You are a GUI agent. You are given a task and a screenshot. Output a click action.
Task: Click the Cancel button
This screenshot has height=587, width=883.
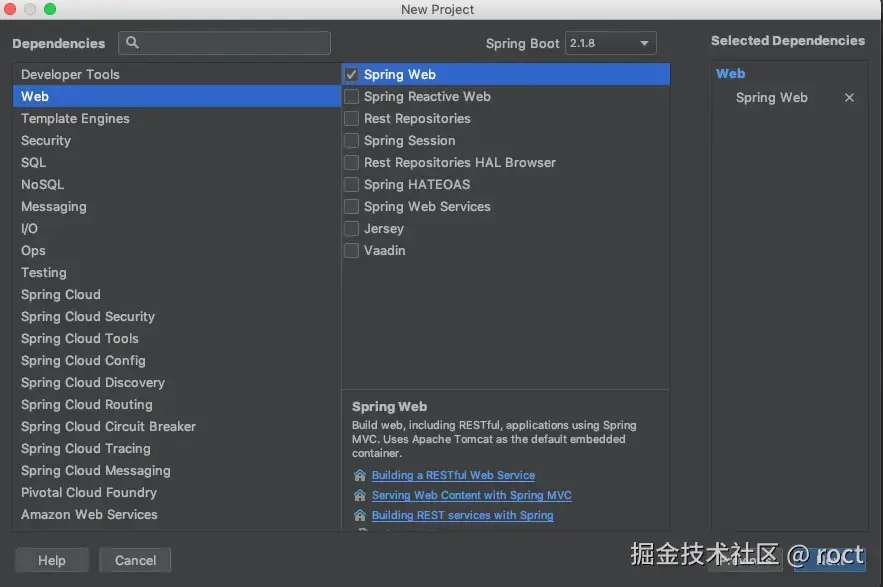[135, 560]
